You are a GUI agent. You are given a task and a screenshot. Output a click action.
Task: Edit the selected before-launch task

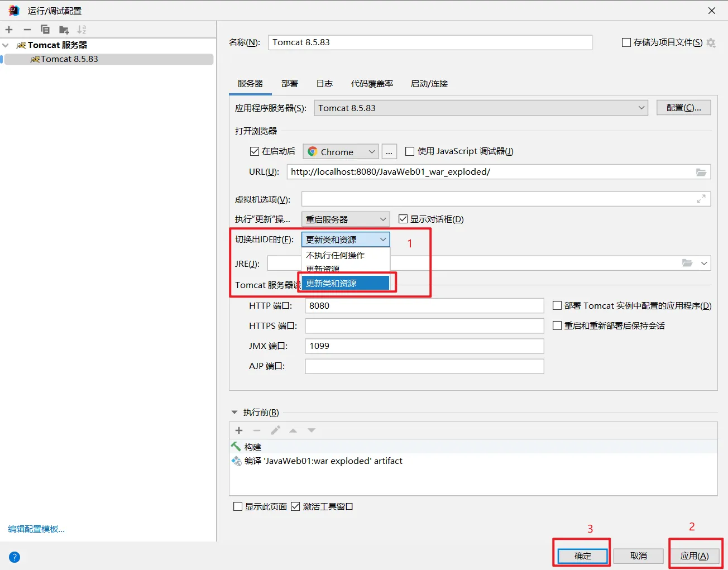click(x=275, y=430)
